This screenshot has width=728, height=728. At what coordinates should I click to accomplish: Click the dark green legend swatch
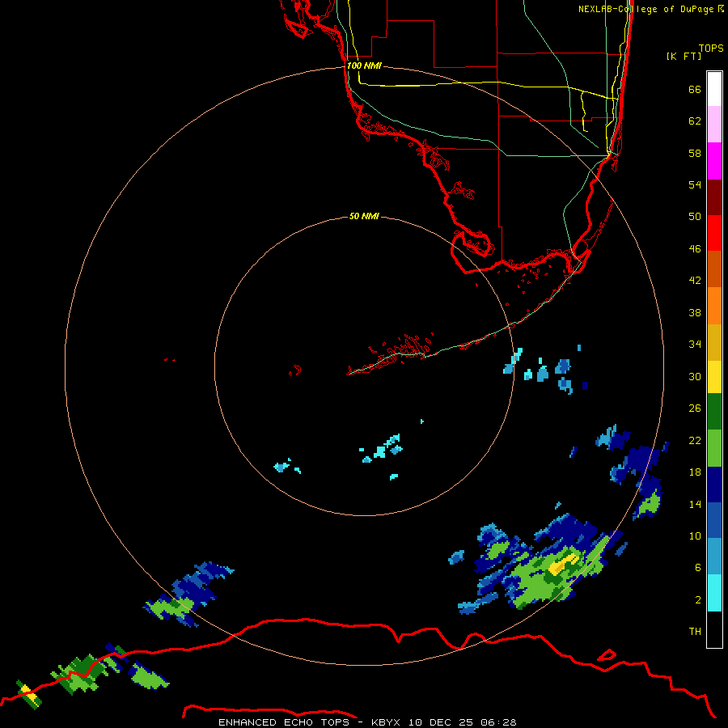(x=714, y=412)
